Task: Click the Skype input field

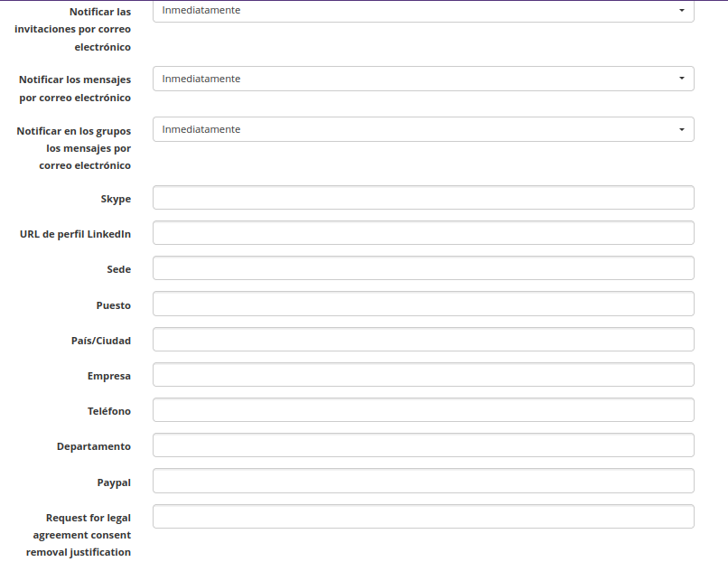Action: pyautogui.click(x=423, y=198)
